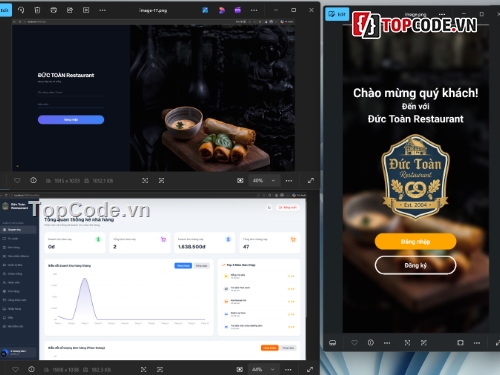Toggle filmstrip icon in bottom dashboard window
Image resolution: width=500 pixels, height=375 pixels.
coord(239,369)
